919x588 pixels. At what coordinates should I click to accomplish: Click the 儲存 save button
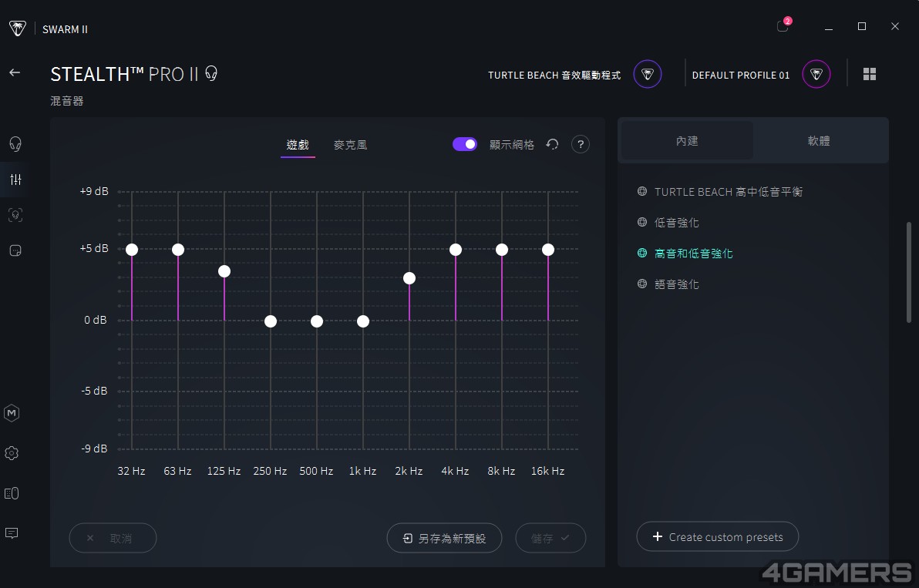pyautogui.click(x=551, y=538)
